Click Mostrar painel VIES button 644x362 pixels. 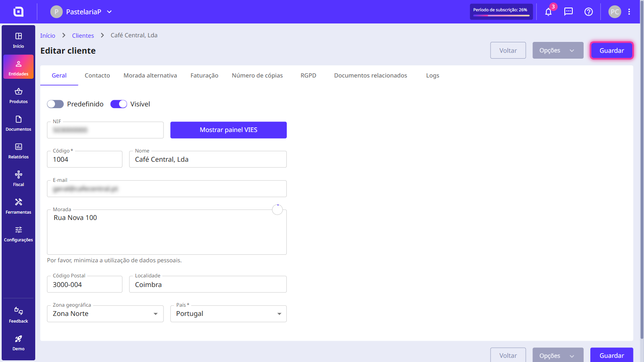click(x=229, y=130)
